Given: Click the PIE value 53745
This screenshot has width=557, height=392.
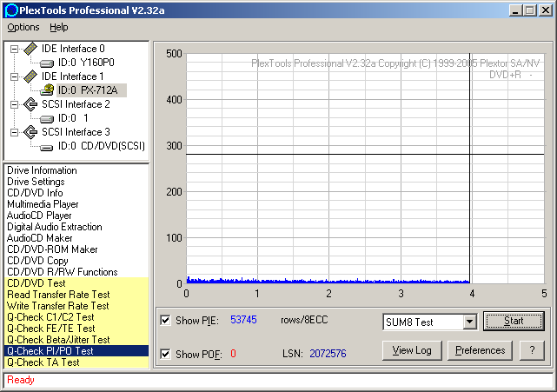Looking at the screenshot, I should pos(243,320).
